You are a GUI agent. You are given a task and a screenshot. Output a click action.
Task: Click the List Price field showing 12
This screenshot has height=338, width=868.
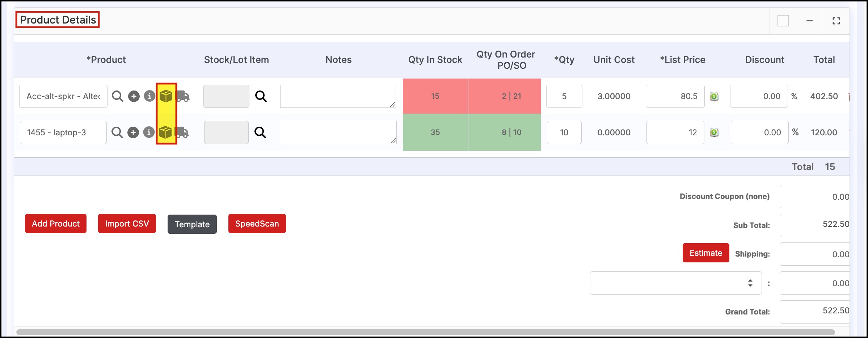675,132
